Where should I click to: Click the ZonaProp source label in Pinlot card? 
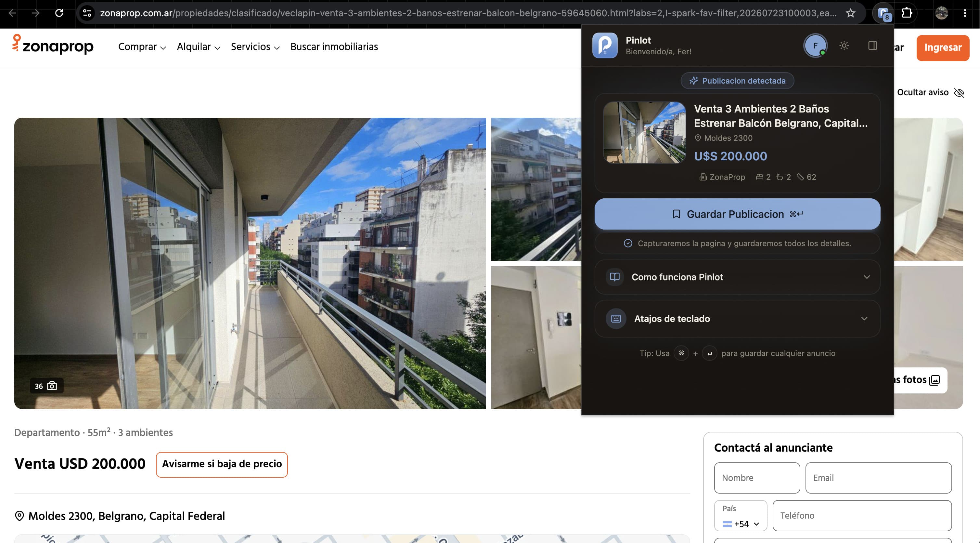[x=722, y=177]
